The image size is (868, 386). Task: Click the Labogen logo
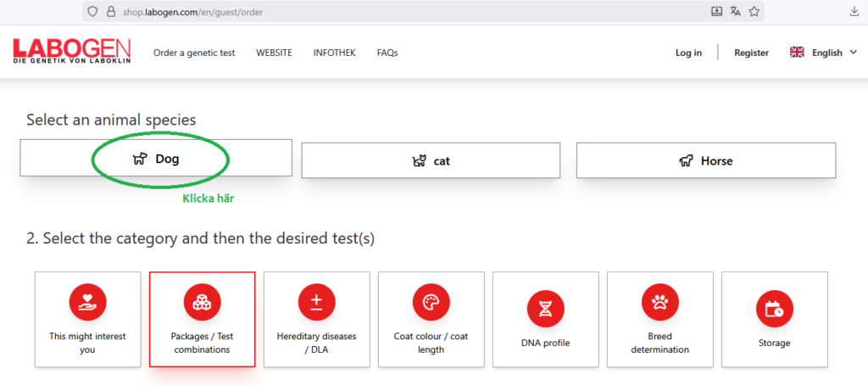(70, 52)
